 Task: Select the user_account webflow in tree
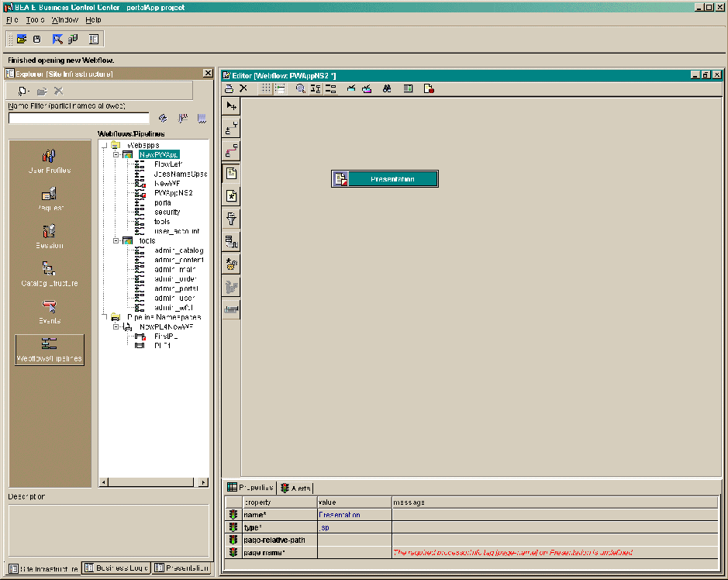point(177,231)
